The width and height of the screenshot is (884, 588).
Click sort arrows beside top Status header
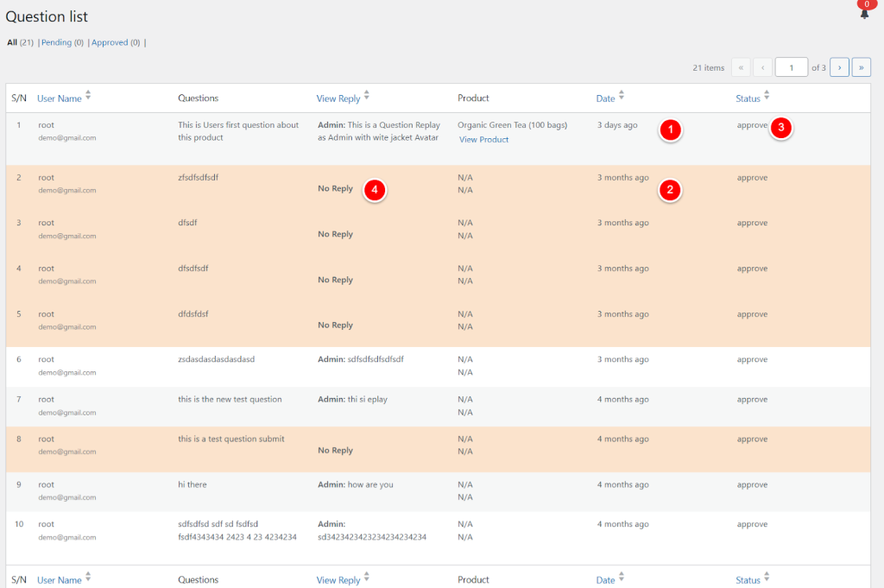(x=767, y=96)
